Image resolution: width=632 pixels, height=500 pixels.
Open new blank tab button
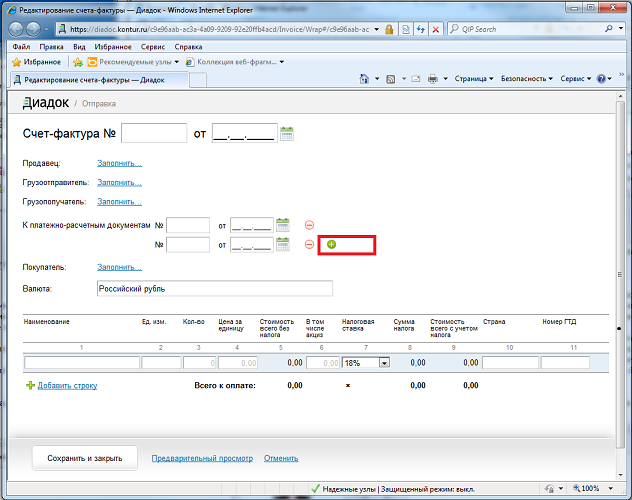click(198, 80)
